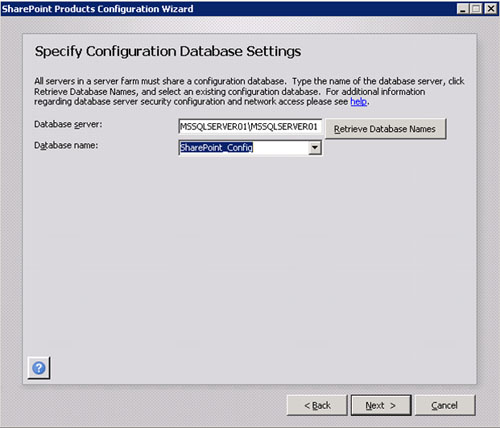This screenshot has height=428, width=500.
Task: Go back with the Back button
Action: click(x=317, y=405)
